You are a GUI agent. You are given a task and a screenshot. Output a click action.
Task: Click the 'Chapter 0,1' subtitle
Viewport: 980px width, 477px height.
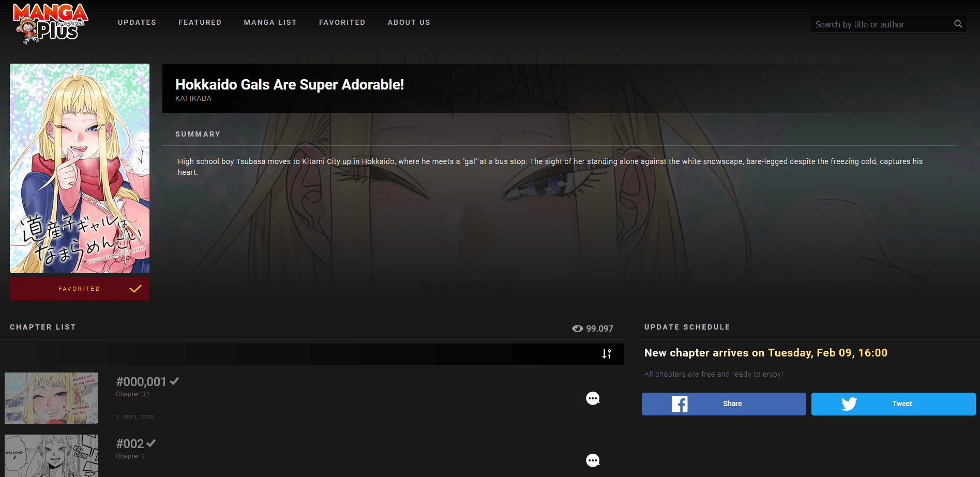click(132, 394)
